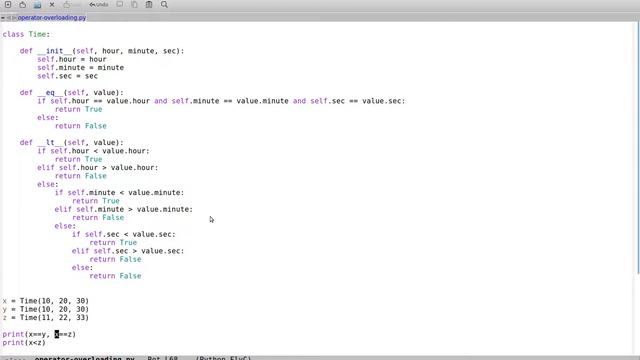Viewport: 640px width, 360px height.
Task: Click the last 'return False' statement
Action: pos(115,276)
